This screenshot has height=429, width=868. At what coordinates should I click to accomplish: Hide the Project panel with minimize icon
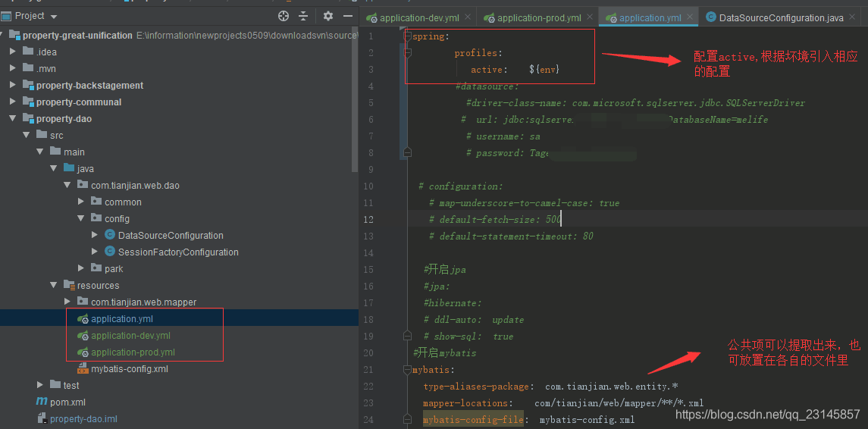348,16
